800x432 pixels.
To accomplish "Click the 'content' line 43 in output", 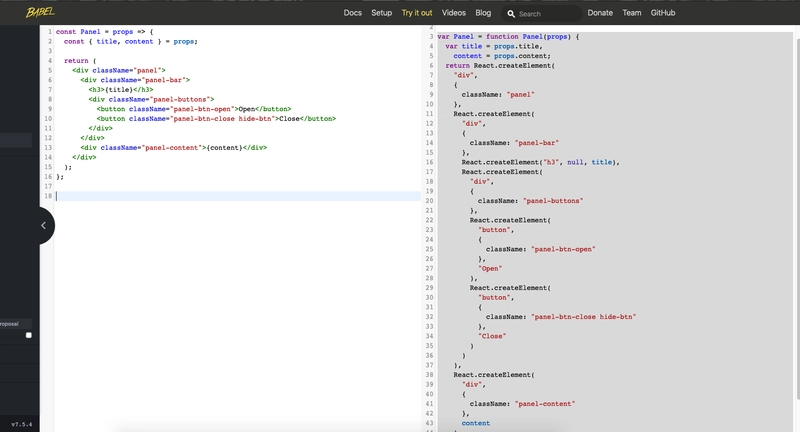I will tap(476, 423).
